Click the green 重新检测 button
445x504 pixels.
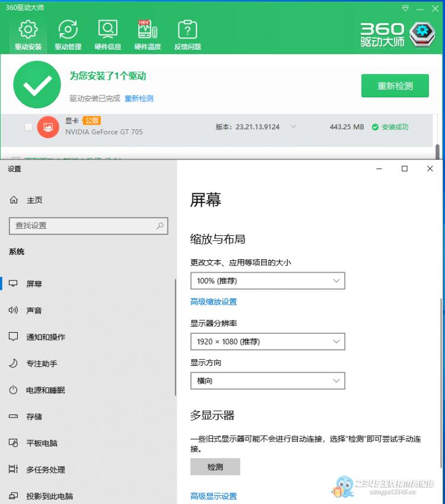395,86
